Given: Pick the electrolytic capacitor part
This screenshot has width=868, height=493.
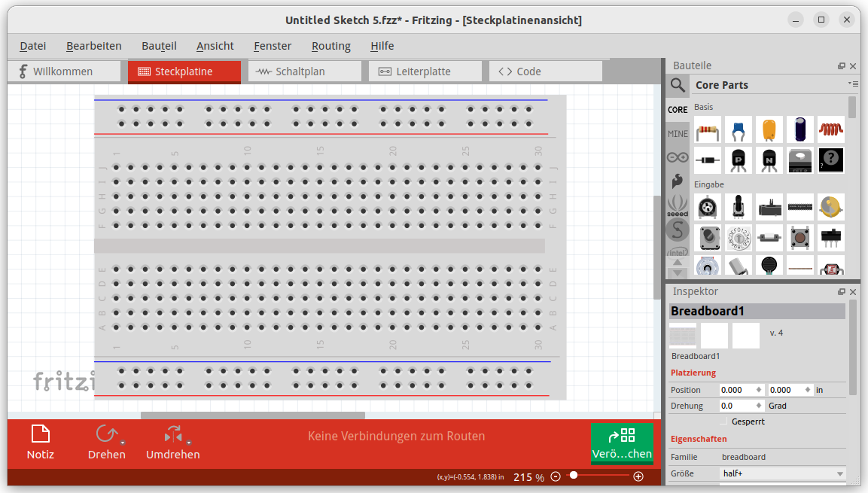Looking at the screenshot, I should [x=800, y=130].
